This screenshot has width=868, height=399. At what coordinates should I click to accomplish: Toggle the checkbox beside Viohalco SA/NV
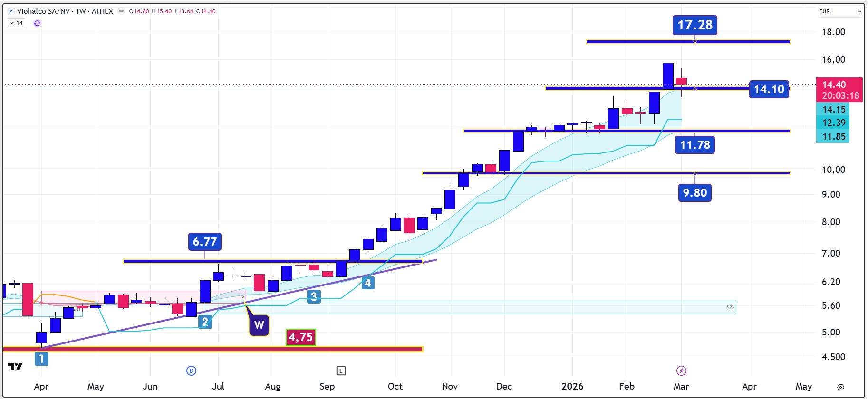(x=11, y=11)
